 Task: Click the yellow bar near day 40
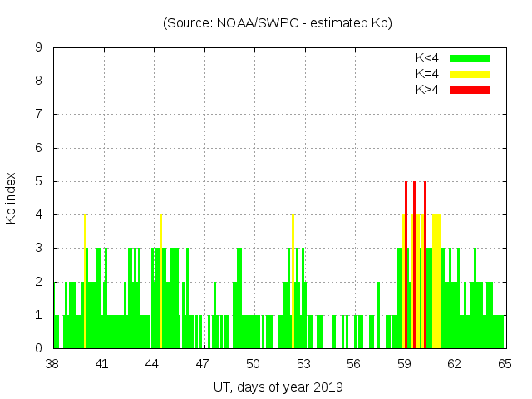85,283
